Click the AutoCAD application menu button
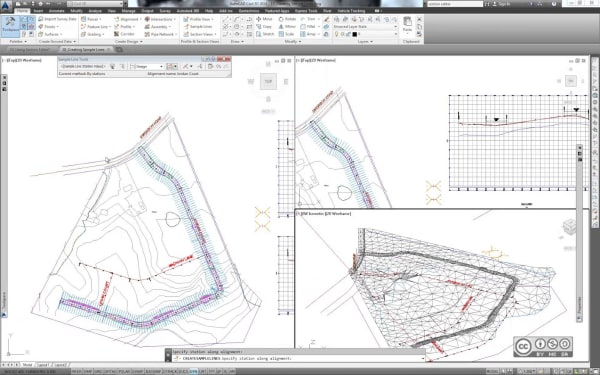Screen dimensions: 600x375 click(x=5, y=6)
